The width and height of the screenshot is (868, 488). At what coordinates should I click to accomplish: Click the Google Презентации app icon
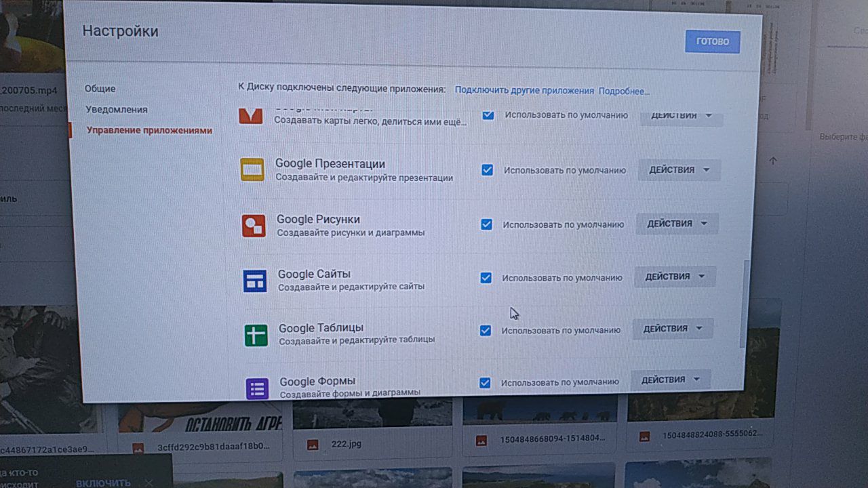252,169
